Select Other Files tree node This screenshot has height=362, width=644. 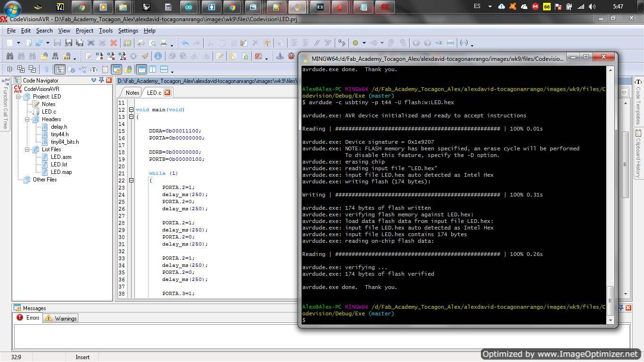45,180
